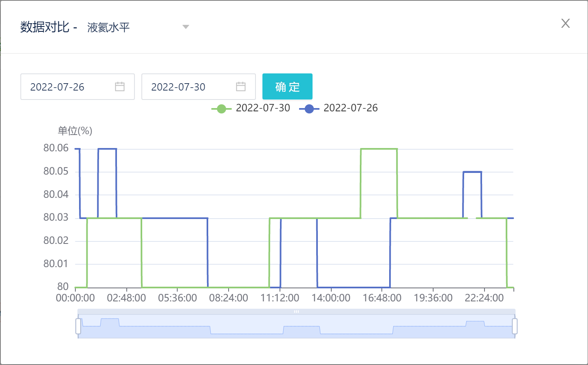
Task: Toggle the 2022-07-26 legend label text
Action: pyautogui.click(x=350, y=108)
